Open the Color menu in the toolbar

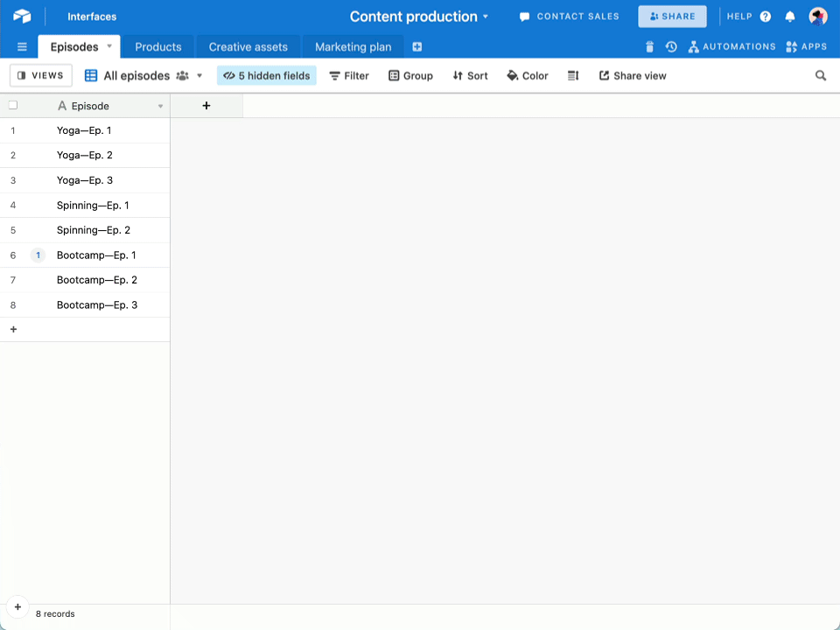[x=528, y=75]
